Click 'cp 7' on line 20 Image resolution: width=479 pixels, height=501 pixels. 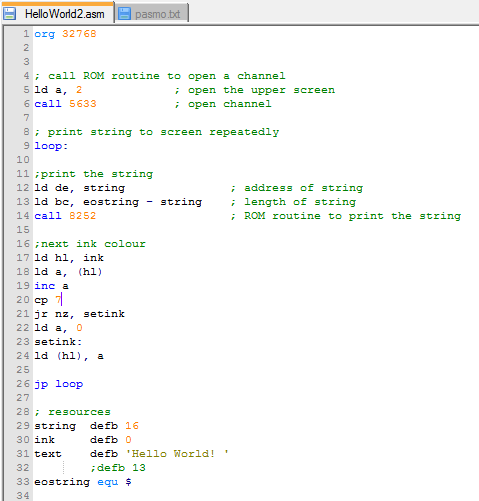(x=48, y=300)
